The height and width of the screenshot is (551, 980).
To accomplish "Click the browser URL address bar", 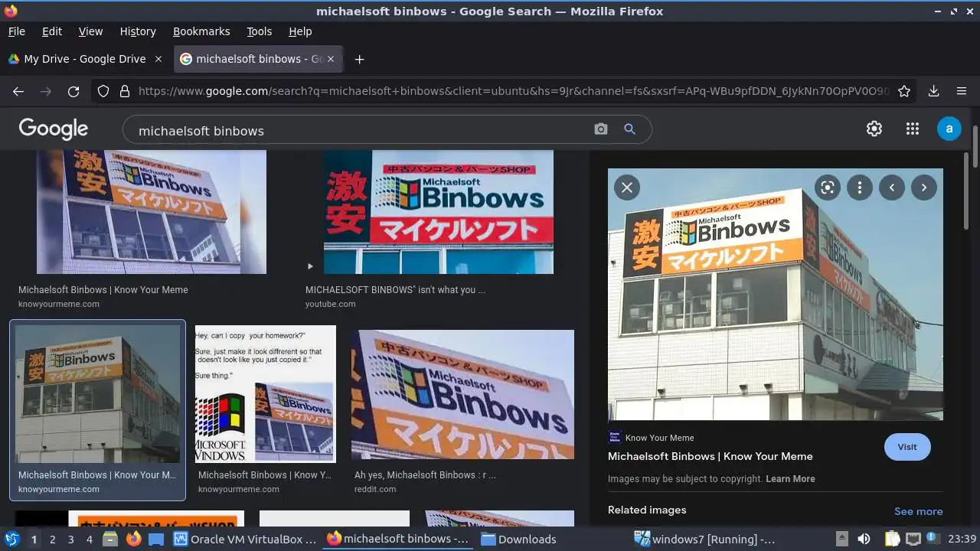I will 513,91.
